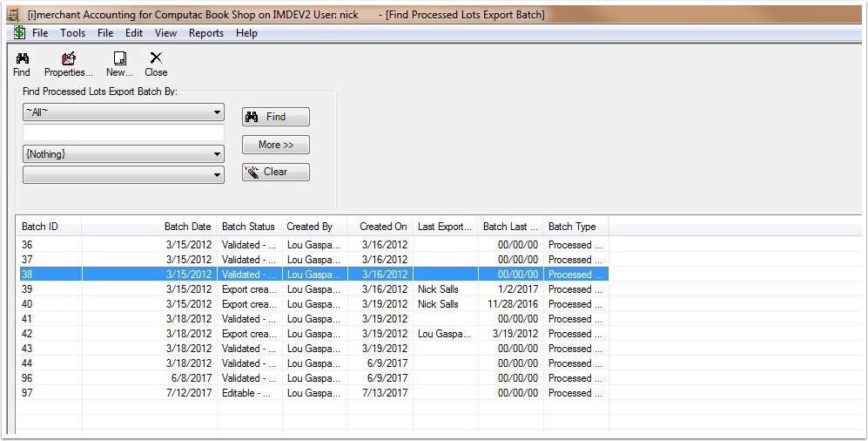Open the second File menu next to Tools

105,33
